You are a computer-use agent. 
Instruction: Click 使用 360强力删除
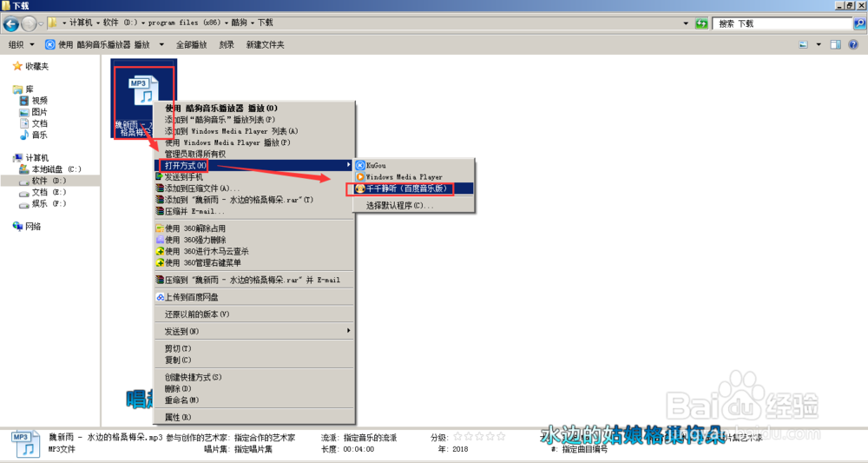pos(254,240)
